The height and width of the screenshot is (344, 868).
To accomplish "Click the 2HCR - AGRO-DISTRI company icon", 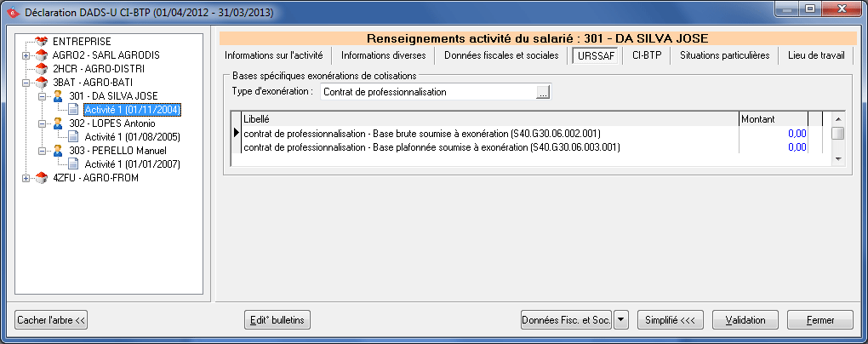I will [41, 68].
